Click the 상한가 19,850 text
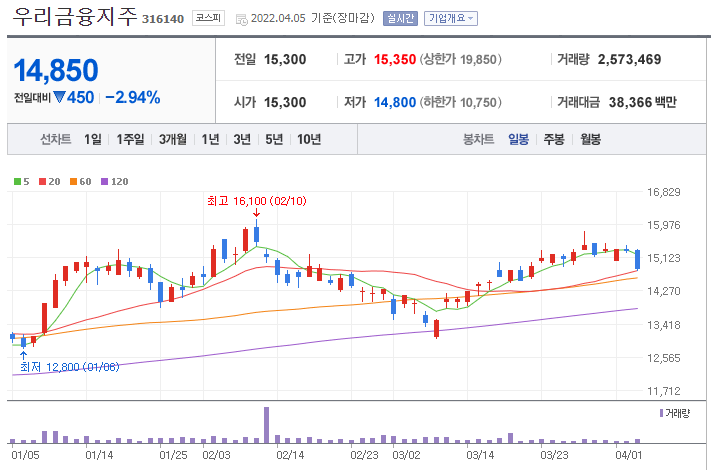Screen dimensions: 711x470 [x=461, y=59]
